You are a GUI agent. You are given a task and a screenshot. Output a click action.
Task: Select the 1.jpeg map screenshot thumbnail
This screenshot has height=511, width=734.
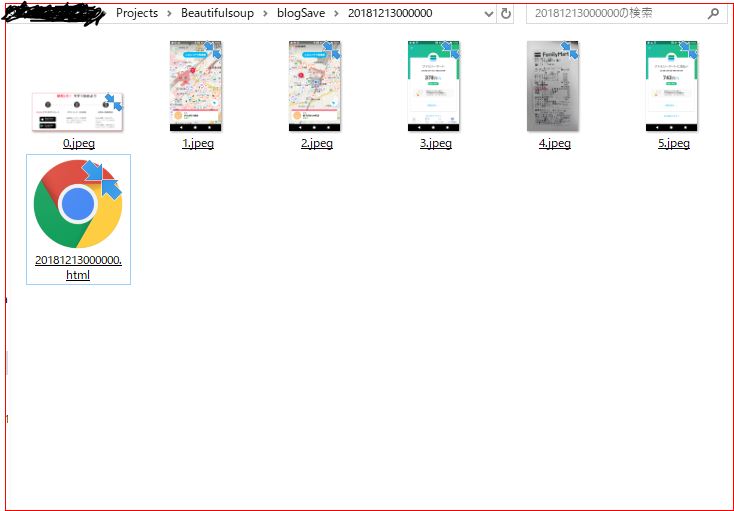coord(196,86)
